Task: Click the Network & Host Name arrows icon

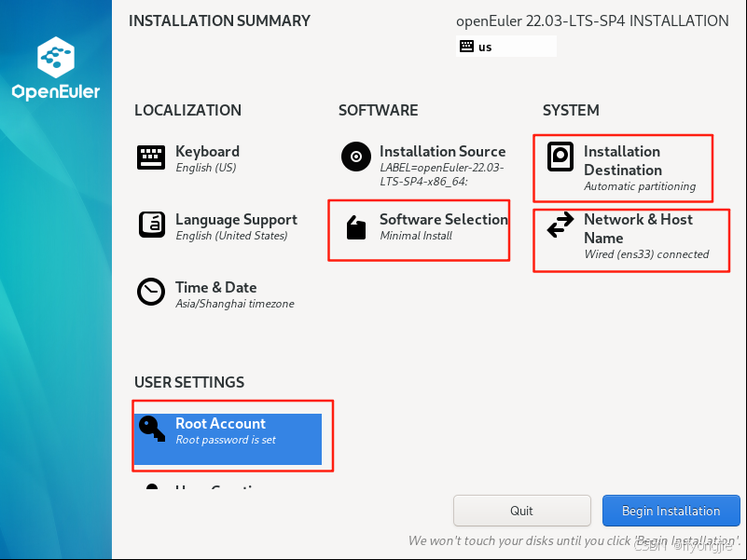Action: 560,225
